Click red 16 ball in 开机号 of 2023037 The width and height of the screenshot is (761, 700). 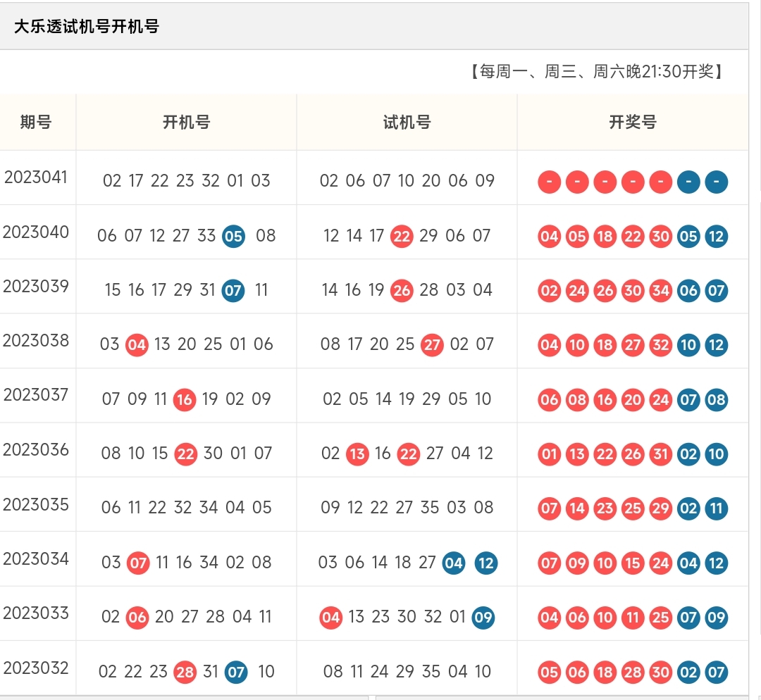pyautogui.click(x=185, y=400)
